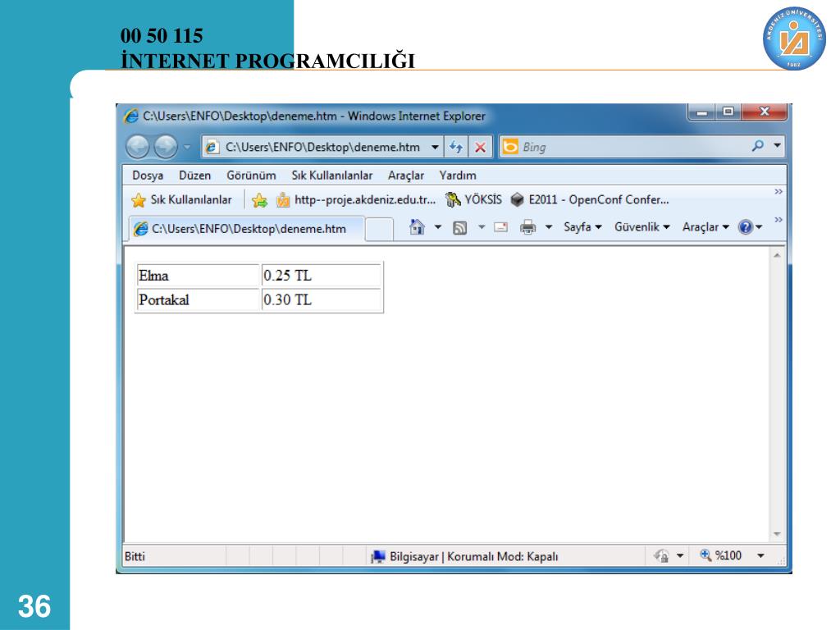This screenshot has width=840, height=630.
Task: Open the Araçlar menu in menu bar
Action: [405, 176]
